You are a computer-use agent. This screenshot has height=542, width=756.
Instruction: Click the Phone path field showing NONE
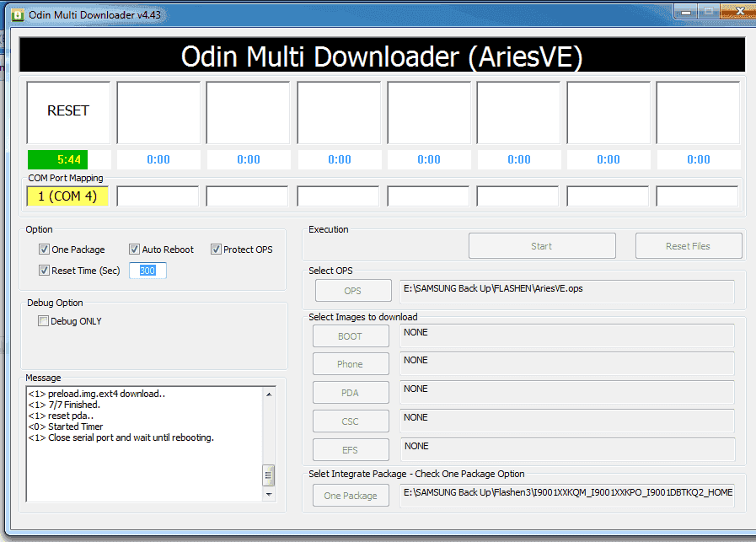point(567,363)
